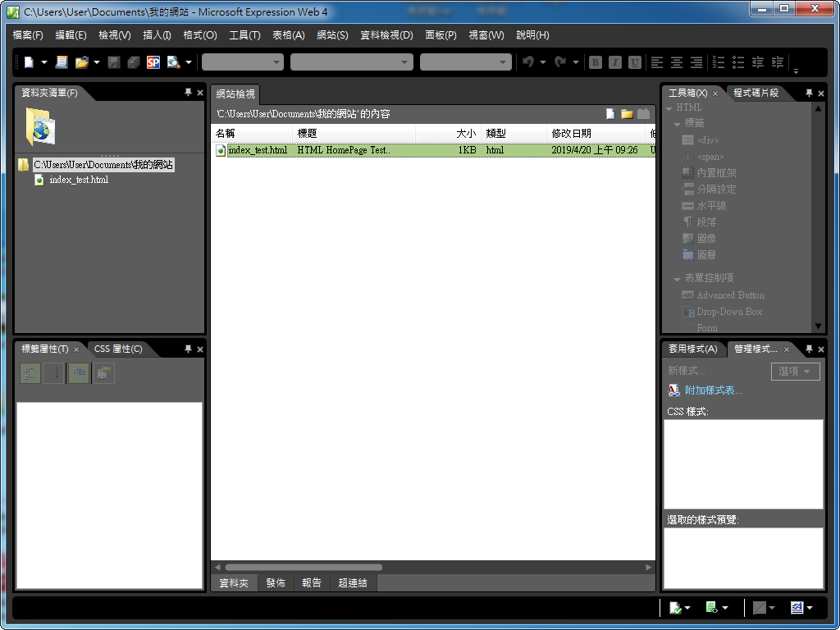Select the 水平線 item in the toolbox
Viewport: 840px width, 630px height.
(704, 206)
